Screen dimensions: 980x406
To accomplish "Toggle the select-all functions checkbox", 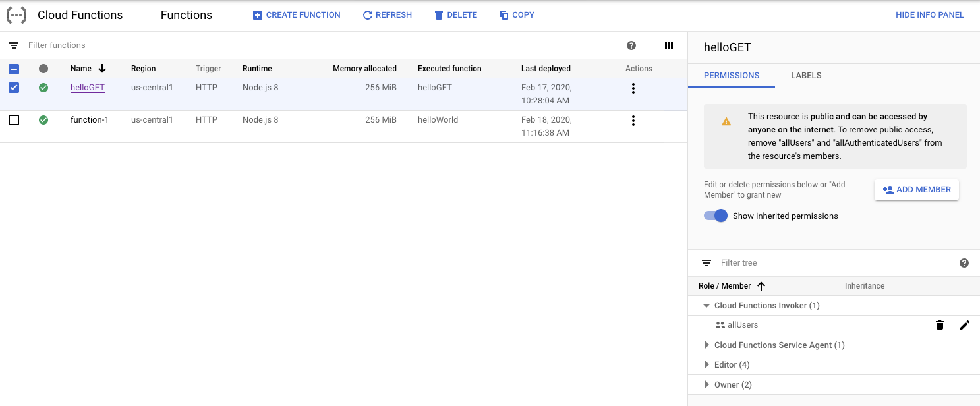I will click(14, 69).
